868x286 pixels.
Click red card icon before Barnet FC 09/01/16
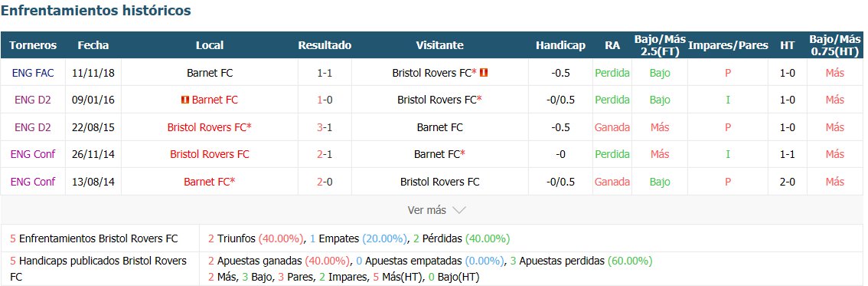(x=185, y=100)
